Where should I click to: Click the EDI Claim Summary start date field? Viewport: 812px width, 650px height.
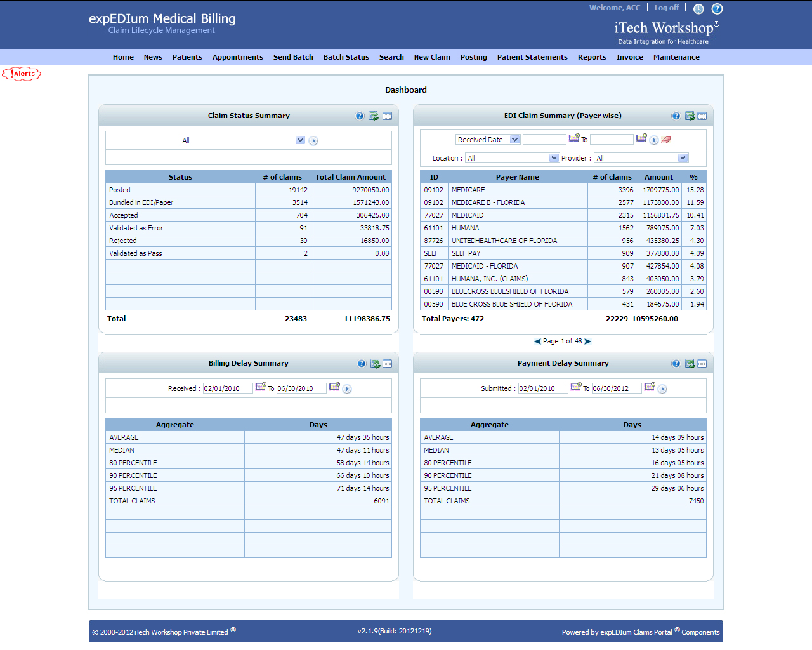pyautogui.click(x=544, y=139)
